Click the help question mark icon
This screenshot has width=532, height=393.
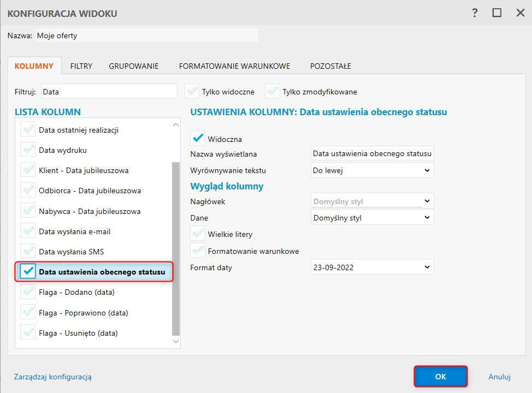click(475, 13)
